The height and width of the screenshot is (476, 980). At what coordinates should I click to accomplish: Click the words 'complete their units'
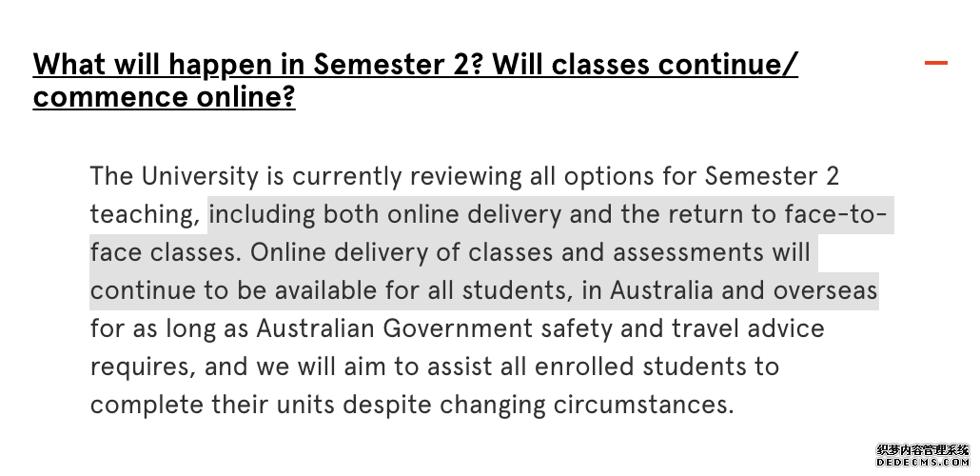pyautogui.click(x=212, y=406)
